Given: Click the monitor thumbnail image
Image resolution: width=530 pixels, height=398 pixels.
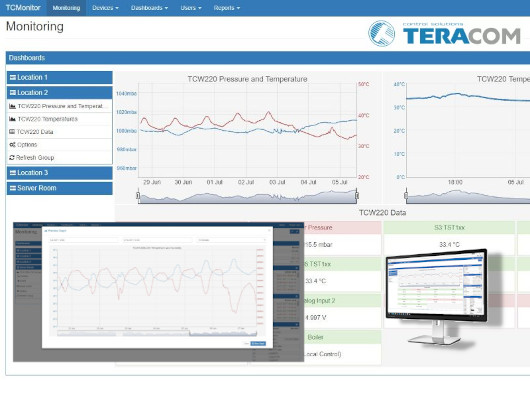Looking at the screenshot, I should (436, 296).
